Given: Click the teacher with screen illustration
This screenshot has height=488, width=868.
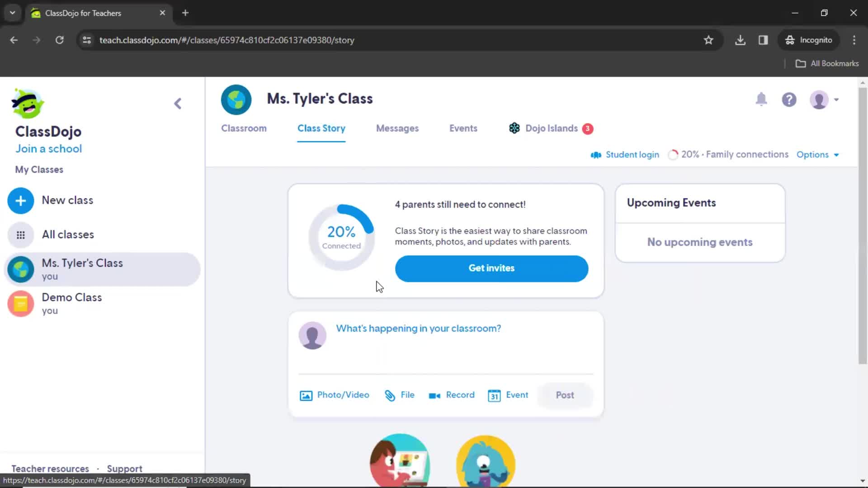Looking at the screenshot, I should 400,460.
